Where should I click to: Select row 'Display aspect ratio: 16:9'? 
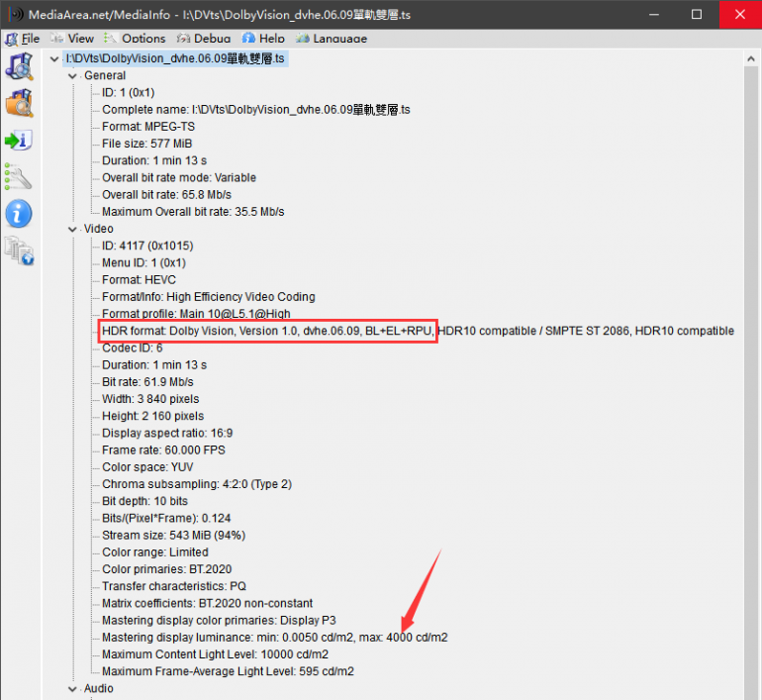(167, 433)
